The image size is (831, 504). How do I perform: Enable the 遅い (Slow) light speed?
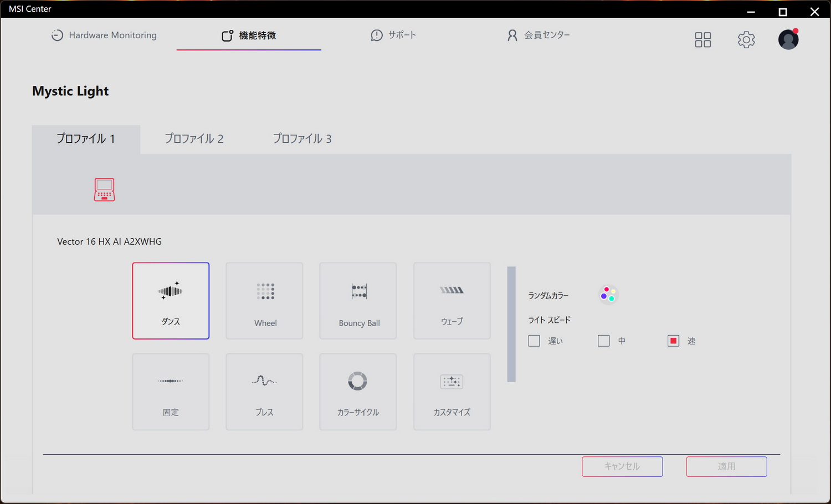pos(534,341)
